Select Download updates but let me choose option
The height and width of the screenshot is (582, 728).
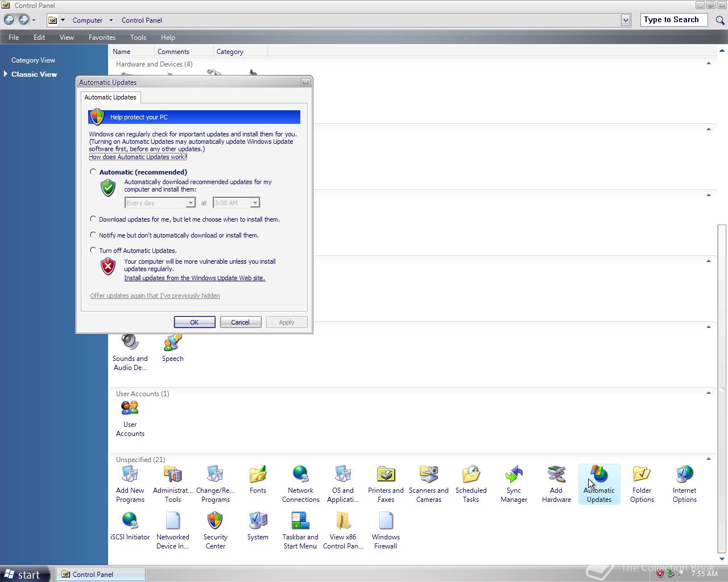93,219
